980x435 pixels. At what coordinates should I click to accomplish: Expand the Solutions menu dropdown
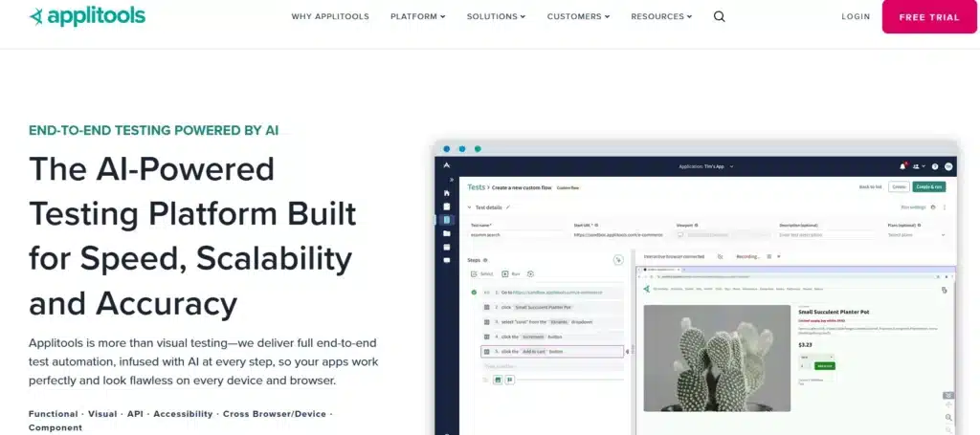[497, 17]
